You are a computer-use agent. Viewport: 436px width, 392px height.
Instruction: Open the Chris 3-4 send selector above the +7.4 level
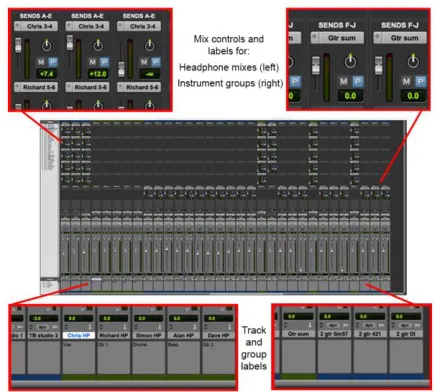click(36, 26)
